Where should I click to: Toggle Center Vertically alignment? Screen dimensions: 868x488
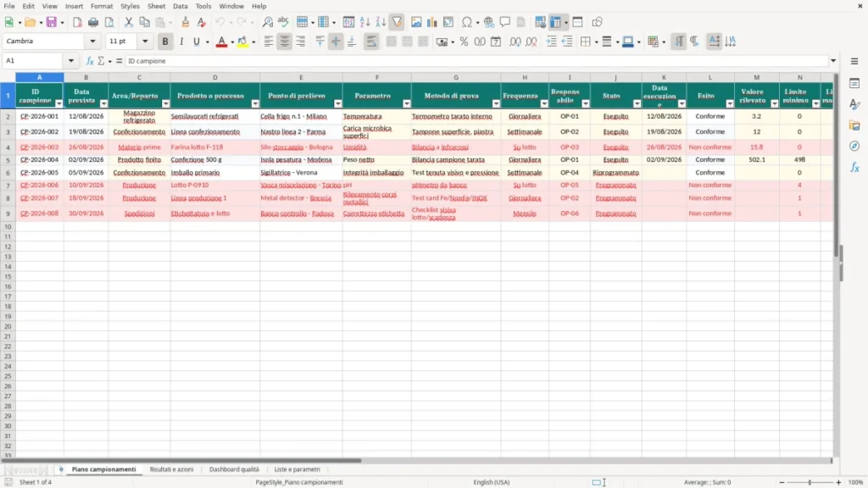pyautogui.click(x=336, y=42)
